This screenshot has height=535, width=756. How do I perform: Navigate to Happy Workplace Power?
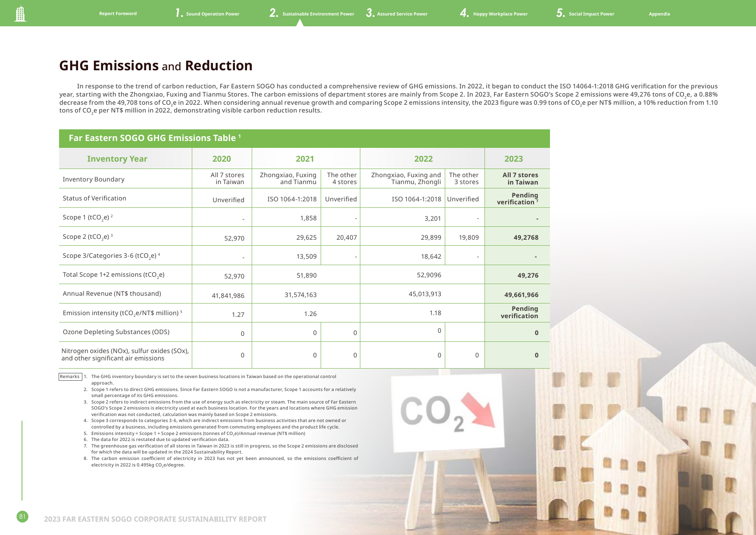(x=494, y=13)
